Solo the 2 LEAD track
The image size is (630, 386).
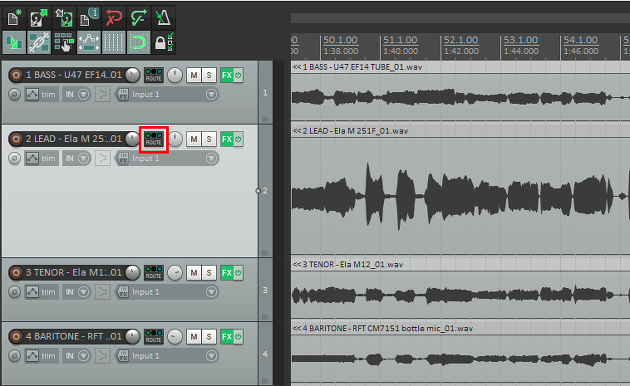pyautogui.click(x=209, y=139)
